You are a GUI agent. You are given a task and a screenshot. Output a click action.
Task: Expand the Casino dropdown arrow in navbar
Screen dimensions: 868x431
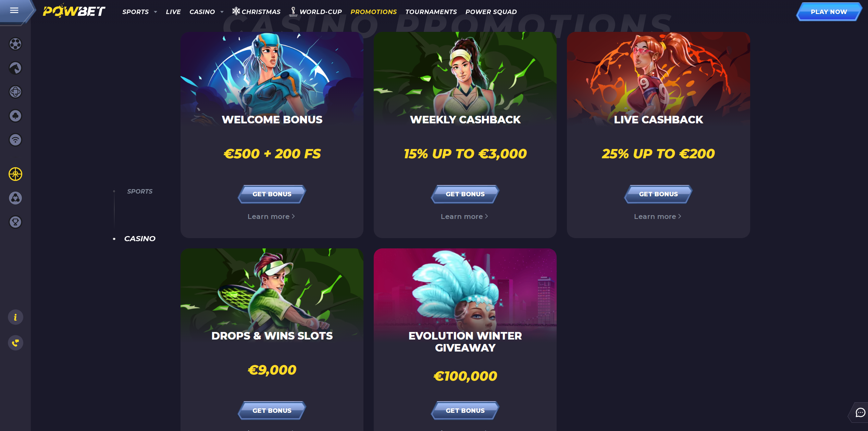[x=222, y=12]
